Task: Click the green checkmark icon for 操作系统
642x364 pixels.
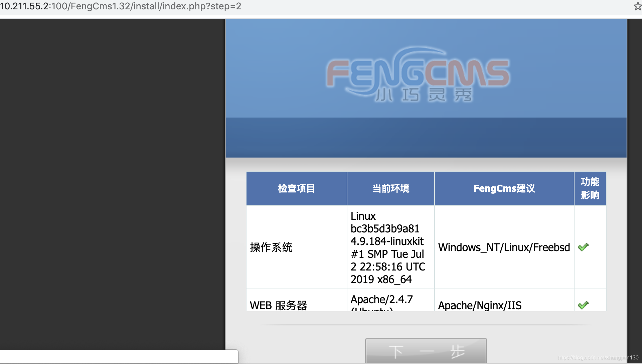Action: pos(583,246)
